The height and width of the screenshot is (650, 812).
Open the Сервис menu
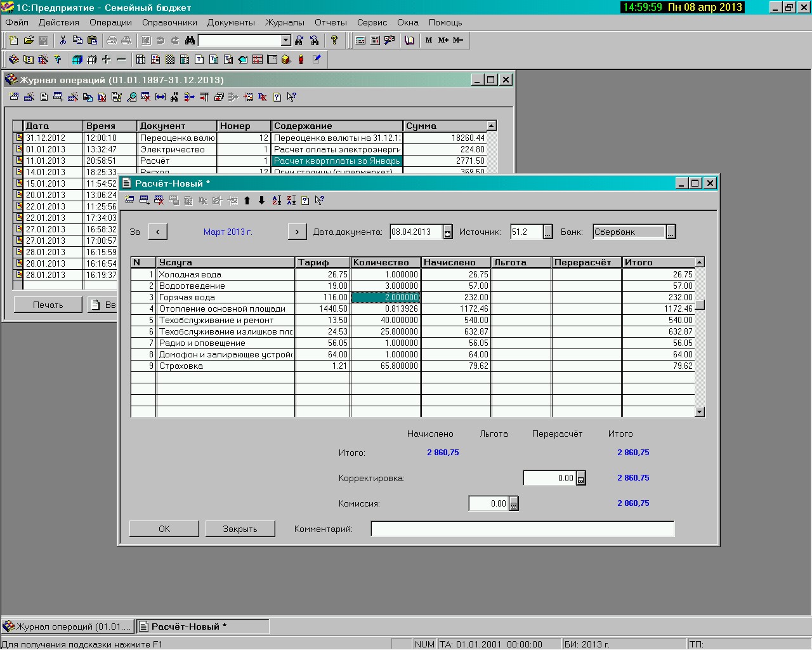372,22
